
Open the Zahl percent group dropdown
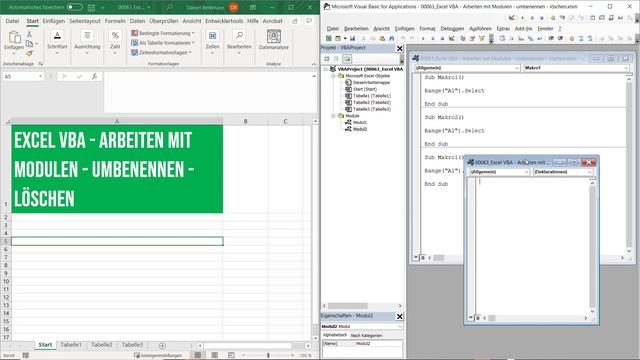115,43
